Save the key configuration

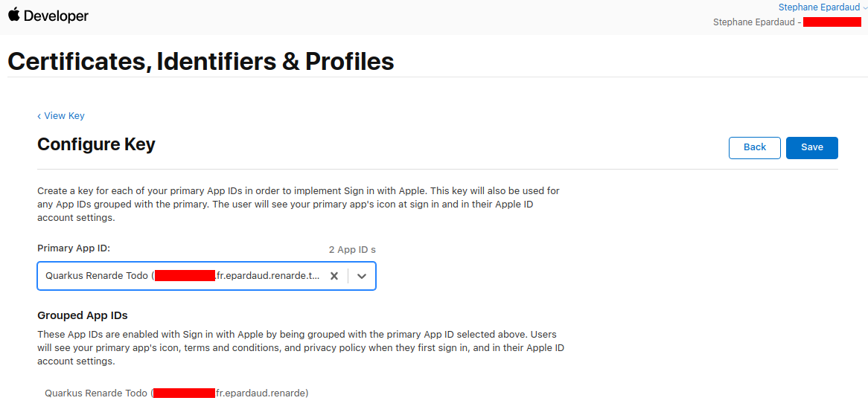pos(811,147)
